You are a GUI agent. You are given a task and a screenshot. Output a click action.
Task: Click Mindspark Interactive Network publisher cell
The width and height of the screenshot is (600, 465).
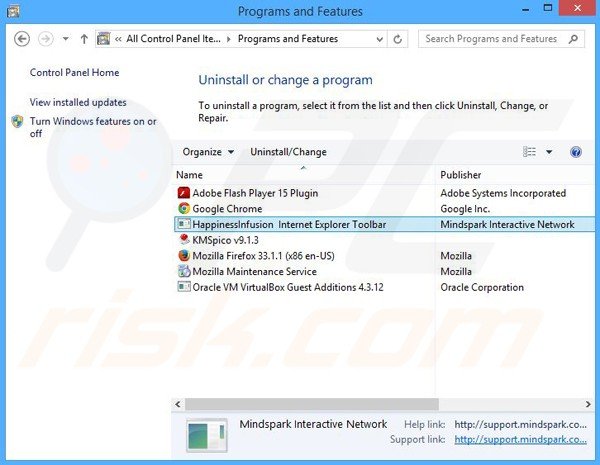[x=507, y=224]
